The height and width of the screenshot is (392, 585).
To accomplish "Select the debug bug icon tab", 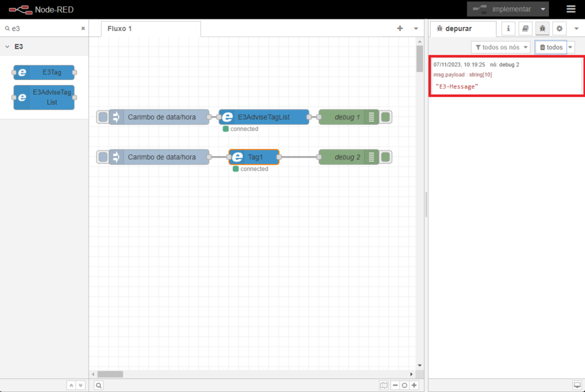I will [x=542, y=28].
